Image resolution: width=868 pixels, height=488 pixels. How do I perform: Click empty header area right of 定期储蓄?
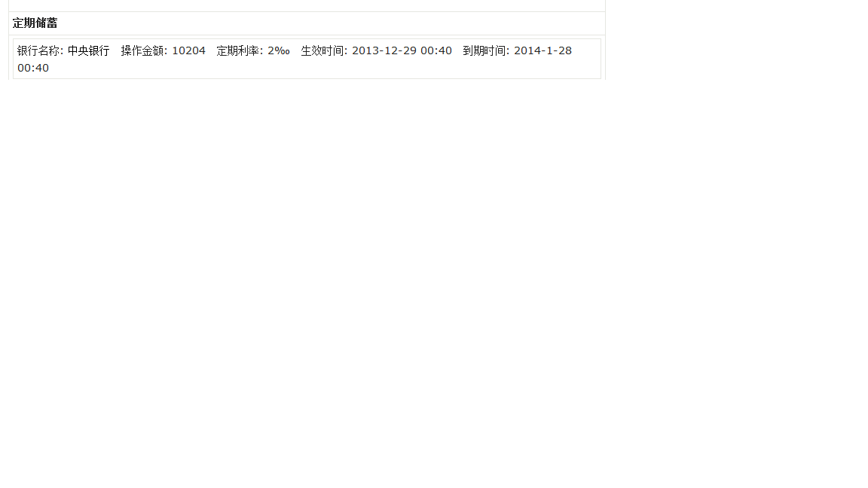332,23
